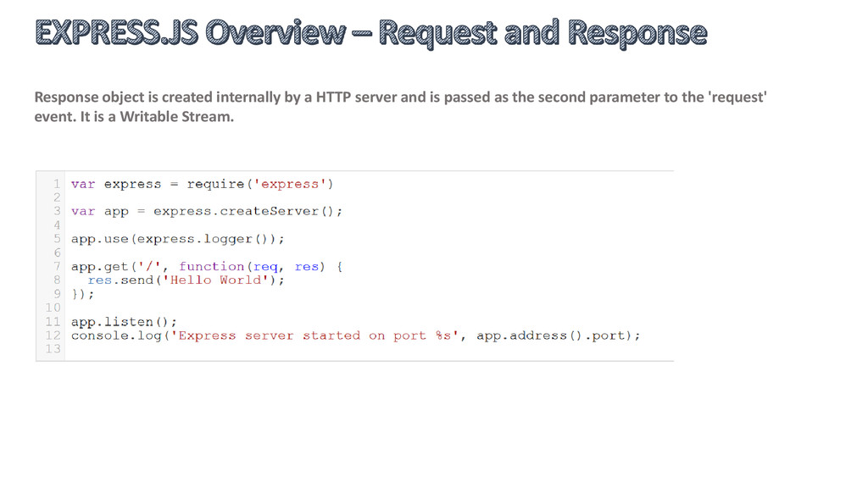Click the slide title 'EXPRESS.JS Overview – Request and Response'
Image resolution: width=868 pixels, height=488 pixels.
(x=371, y=33)
